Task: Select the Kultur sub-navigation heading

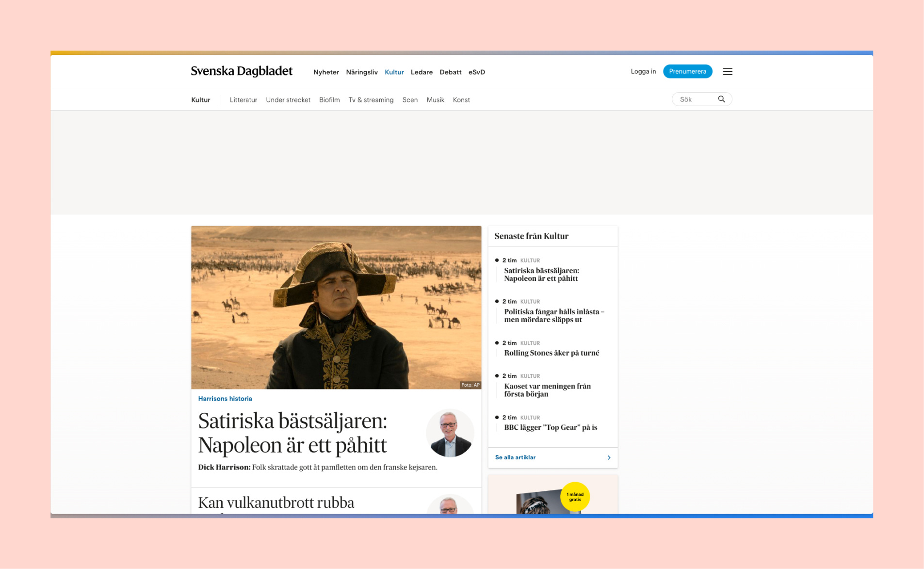Action: pos(200,99)
